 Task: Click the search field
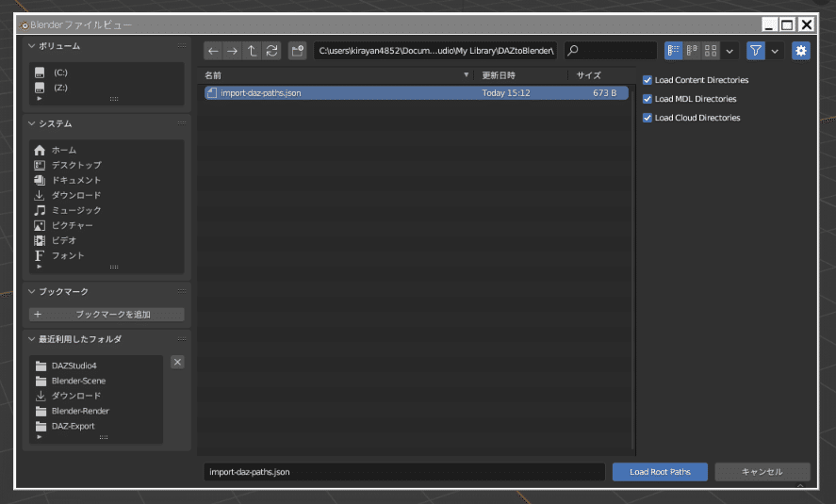click(x=611, y=51)
